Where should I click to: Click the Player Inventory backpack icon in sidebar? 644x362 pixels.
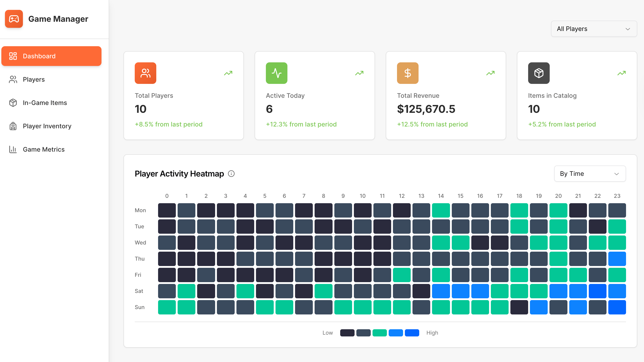(13, 126)
